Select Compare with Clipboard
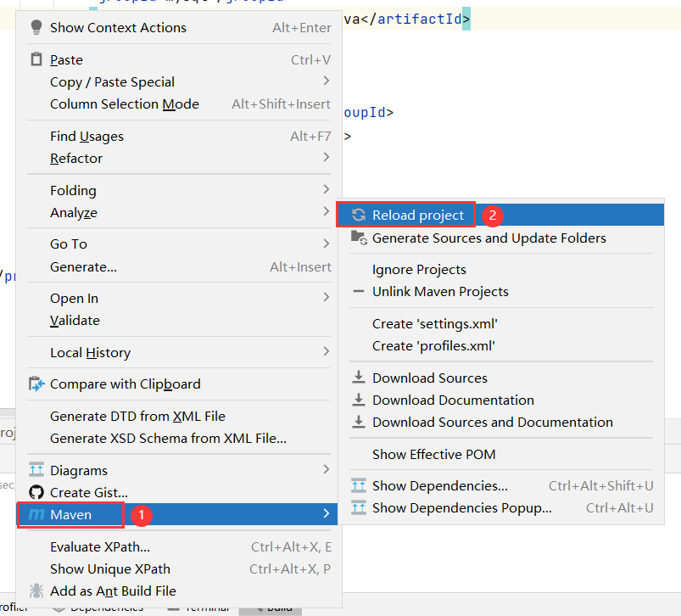Screen dimensions: 681x616 coord(179,384)
